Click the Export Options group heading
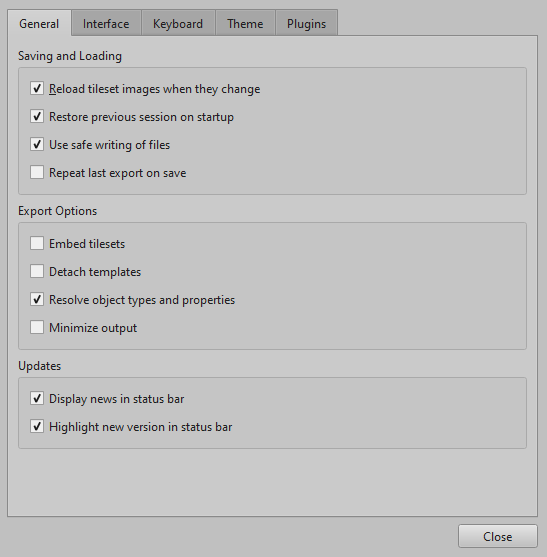The width and height of the screenshot is (547, 557). pos(58,211)
